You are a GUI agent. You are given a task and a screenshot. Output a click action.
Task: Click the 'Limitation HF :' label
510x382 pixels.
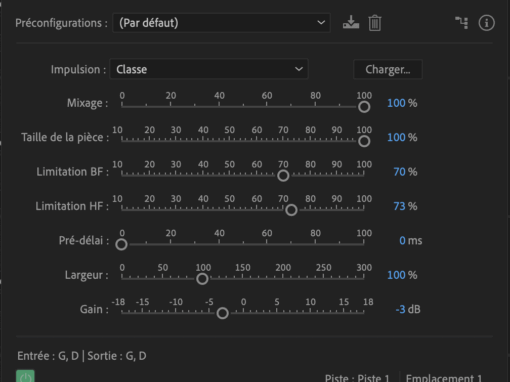click(72, 206)
